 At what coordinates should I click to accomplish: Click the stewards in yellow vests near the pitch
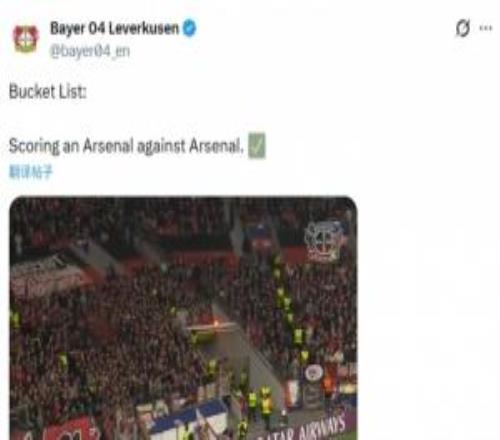click(259, 403)
